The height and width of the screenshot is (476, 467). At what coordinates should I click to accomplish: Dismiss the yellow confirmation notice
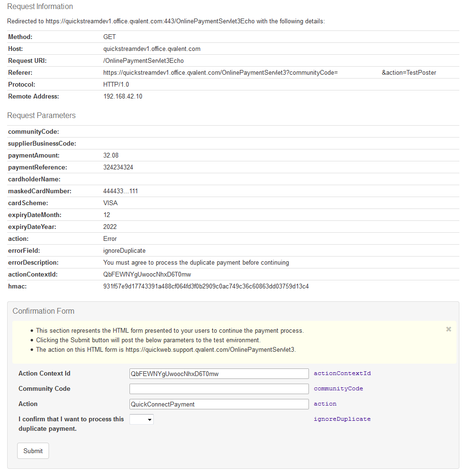click(448, 328)
